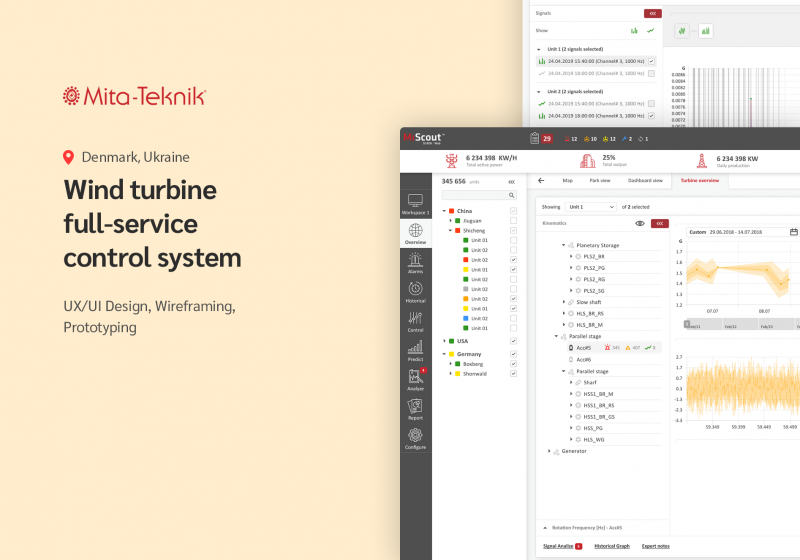Switch to the Park view tab
This screenshot has width=800, height=560.
pyautogui.click(x=600, y=181)
